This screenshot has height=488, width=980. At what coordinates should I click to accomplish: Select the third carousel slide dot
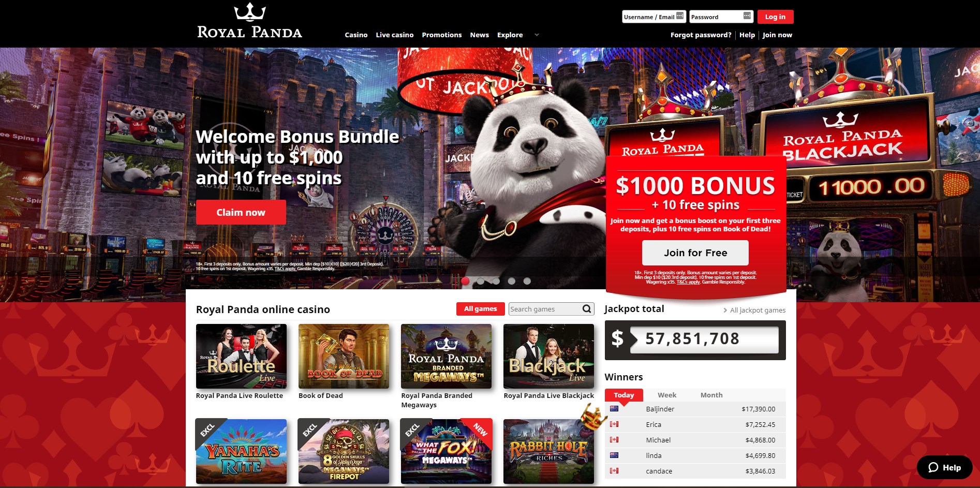[496, 281]
